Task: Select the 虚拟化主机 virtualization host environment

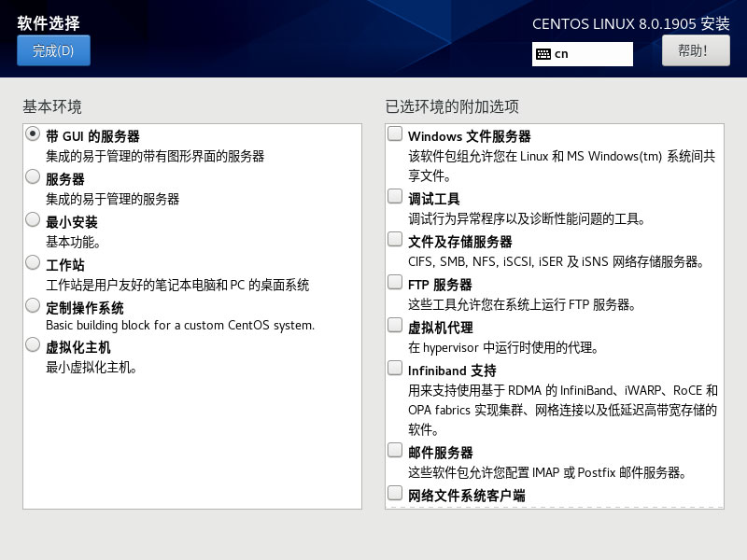Action: pyautogui.click(x=33, y=345)
